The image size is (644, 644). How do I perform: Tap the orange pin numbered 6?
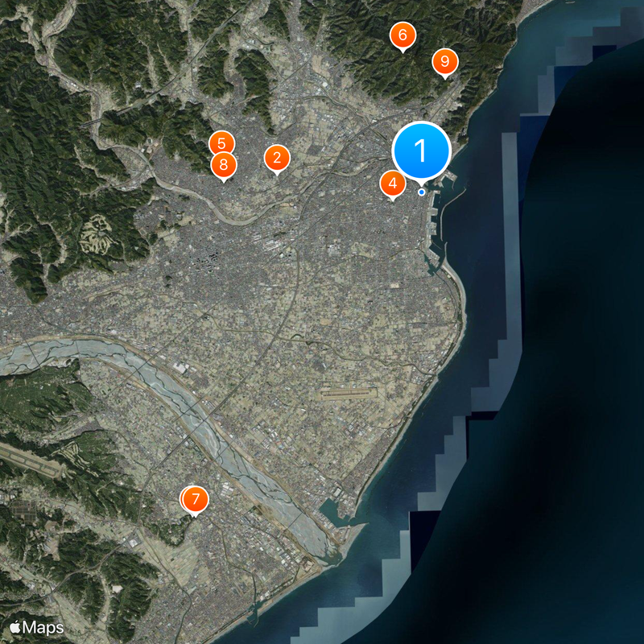pyautogui.click(x=402, y=35)
